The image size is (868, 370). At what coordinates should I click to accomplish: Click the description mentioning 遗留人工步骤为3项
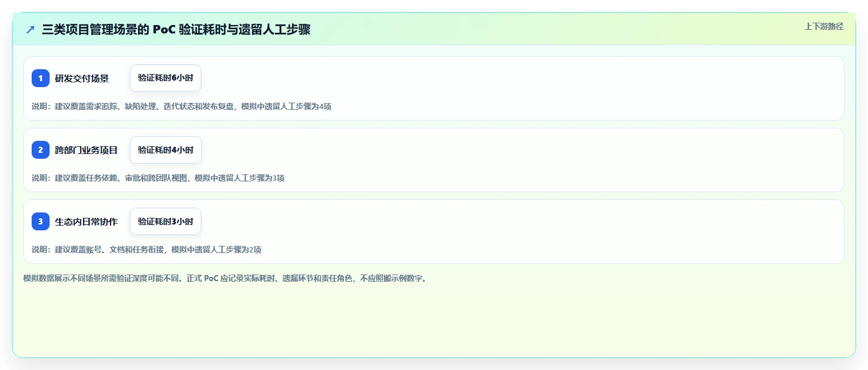(158, 178)
